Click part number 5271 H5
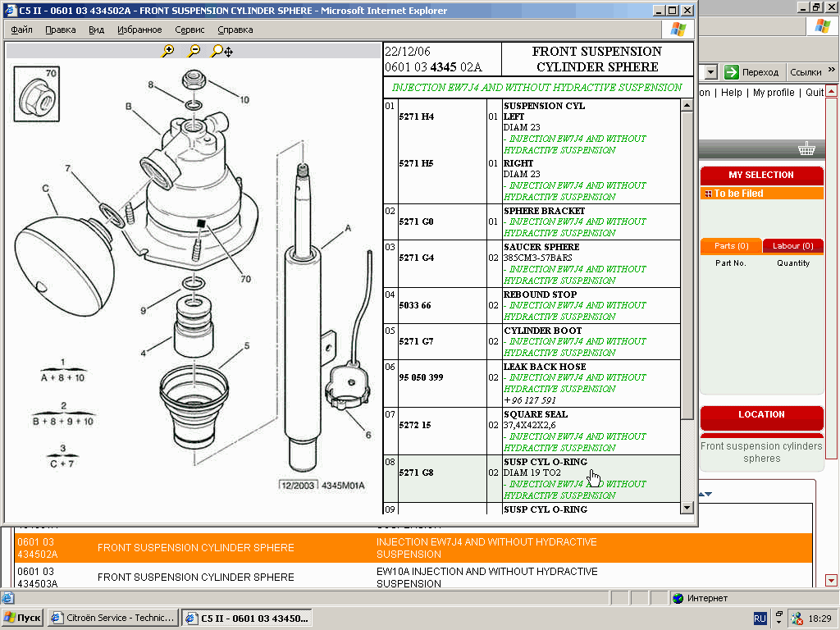 point(416,163)
